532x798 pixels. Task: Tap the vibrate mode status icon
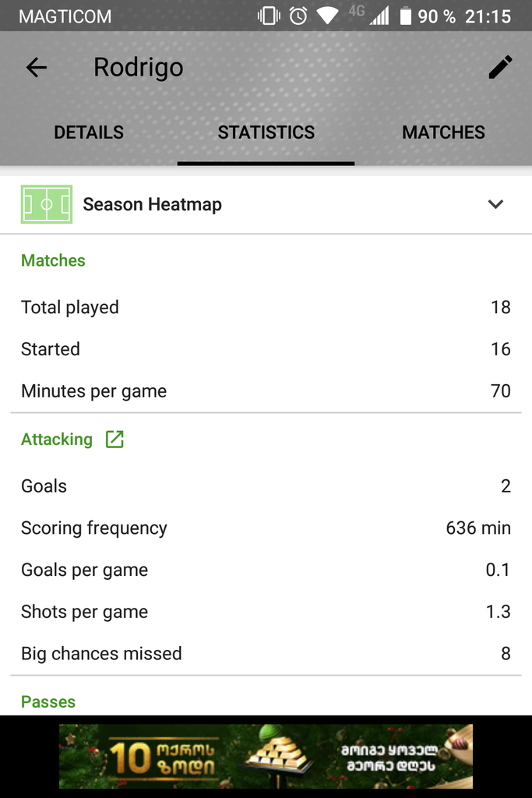click(269, 16)
